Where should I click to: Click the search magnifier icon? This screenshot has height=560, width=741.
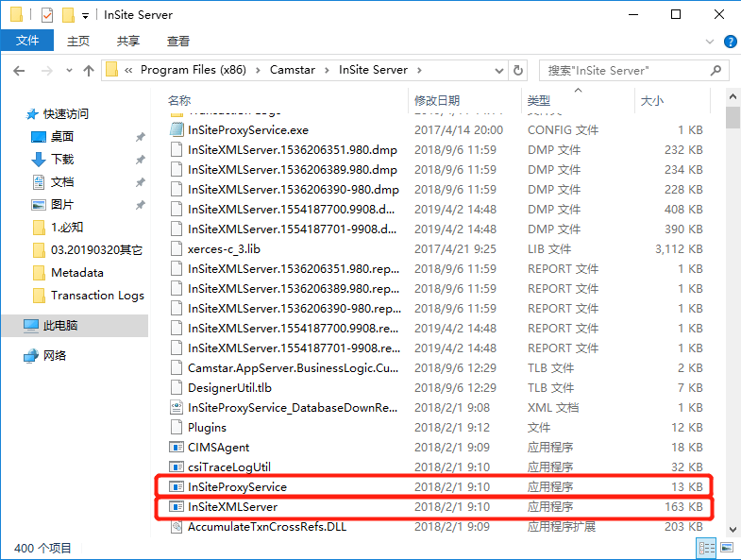point(716,71)
